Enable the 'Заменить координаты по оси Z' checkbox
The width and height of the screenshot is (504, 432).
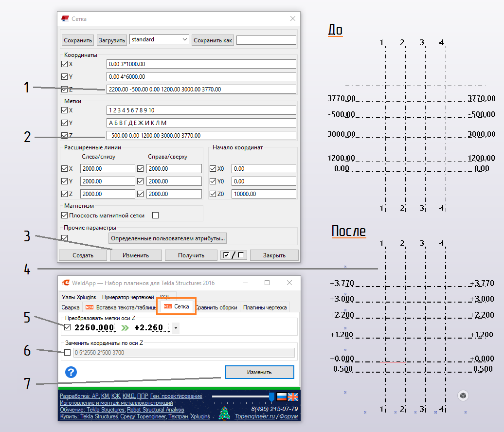(67, 352)
